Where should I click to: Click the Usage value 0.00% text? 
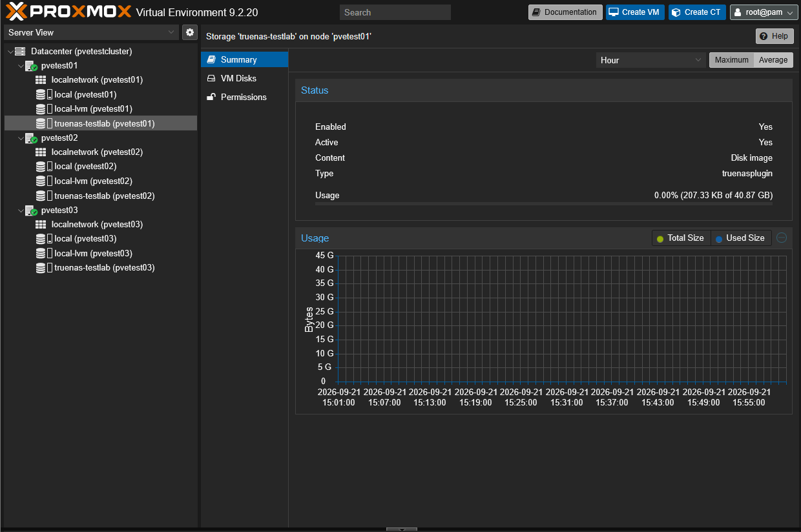click(713, 195)
